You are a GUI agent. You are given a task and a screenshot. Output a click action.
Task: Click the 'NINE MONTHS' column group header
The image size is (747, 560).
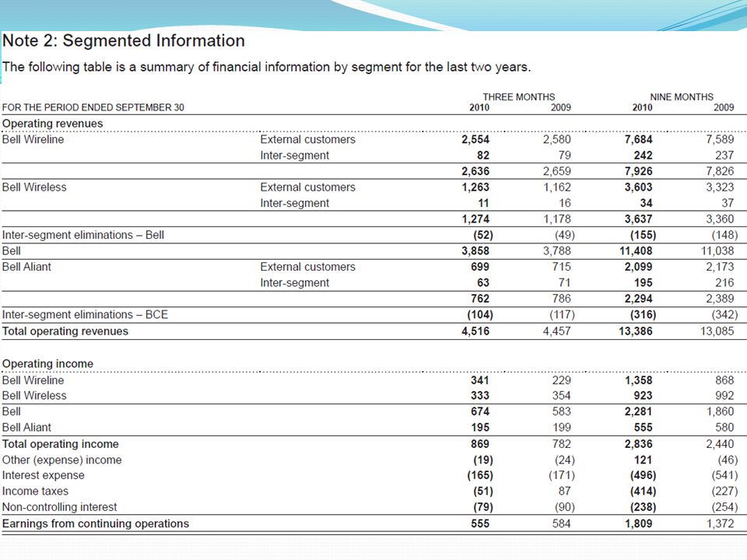pos(682,97)
